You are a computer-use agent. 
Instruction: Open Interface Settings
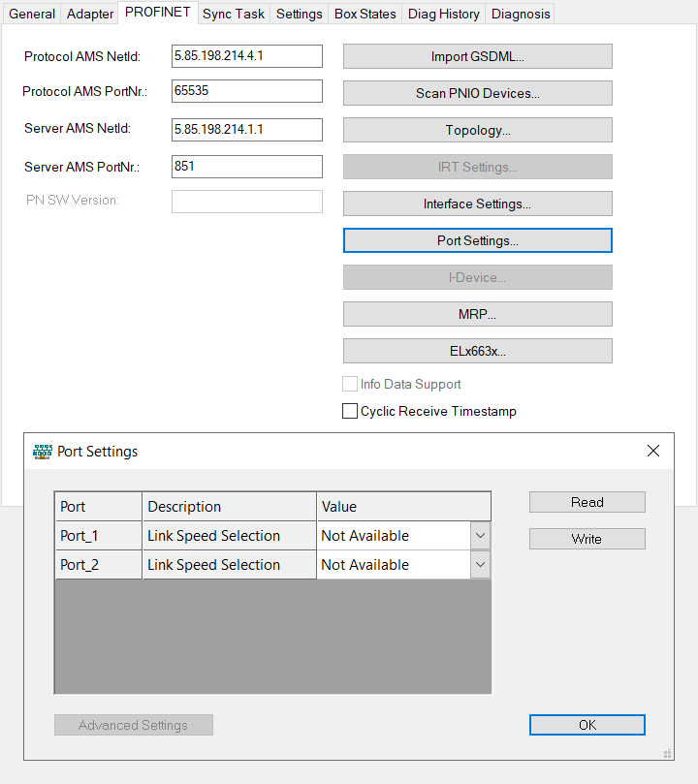[x=478, y=204]
